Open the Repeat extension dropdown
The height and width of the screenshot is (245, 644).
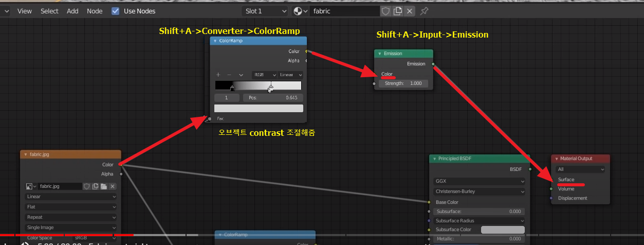[x=70, y=217]
